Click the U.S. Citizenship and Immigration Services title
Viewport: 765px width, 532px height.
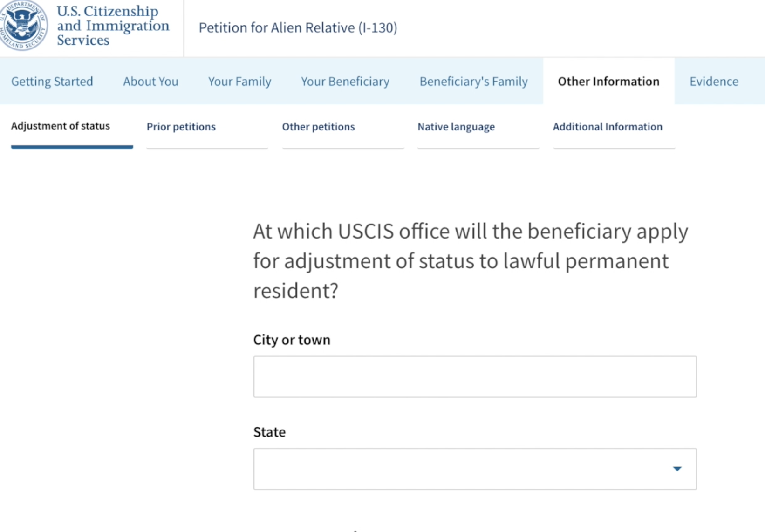coord(113,26)
